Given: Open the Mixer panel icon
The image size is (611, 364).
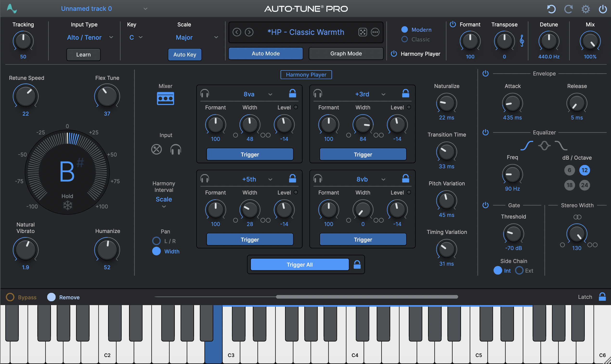Looking at the screenshot, I should pos(165,98).
